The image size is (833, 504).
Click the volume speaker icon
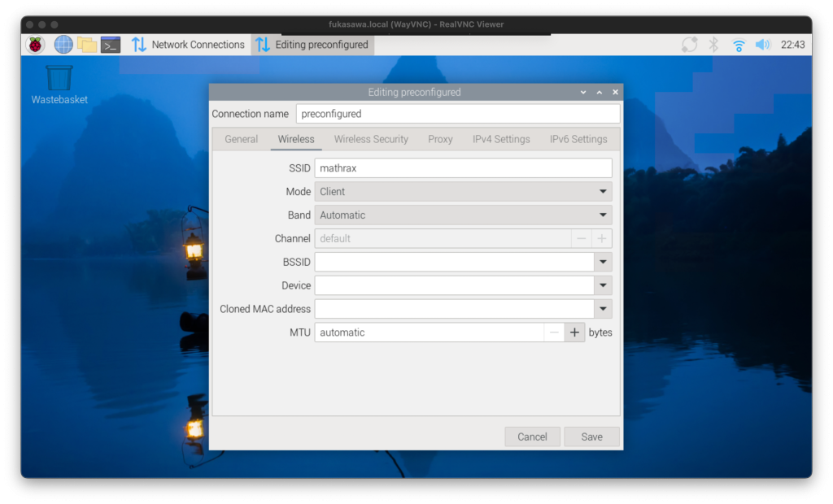point(762,45)
